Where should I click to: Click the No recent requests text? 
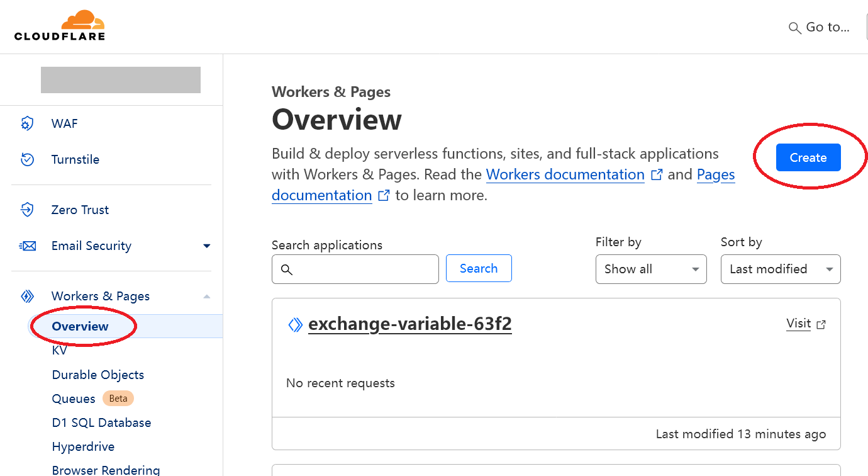[x=340, y=383]
